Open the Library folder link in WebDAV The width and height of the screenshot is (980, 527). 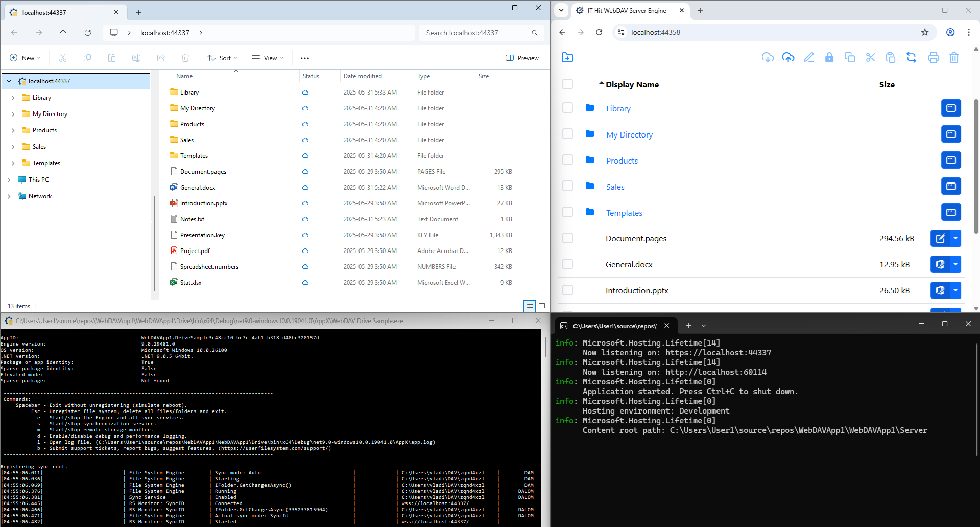[x=618, y=108]
